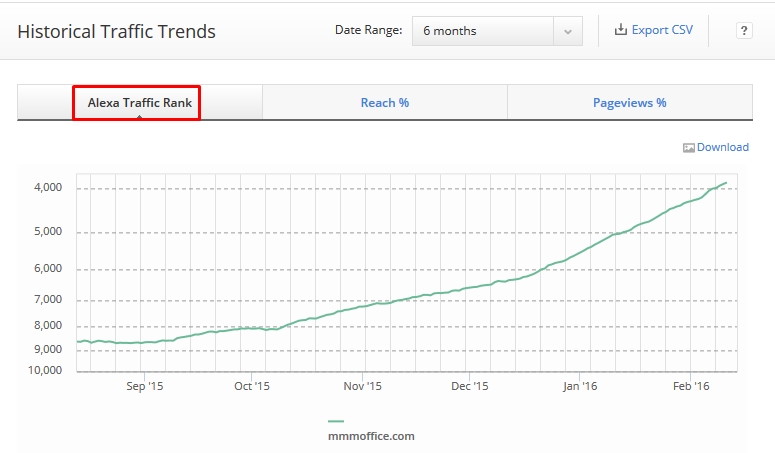Viewport: 775px width, 453px height.
Task: Switch to the Reach % tab
Action: point(385,102)
